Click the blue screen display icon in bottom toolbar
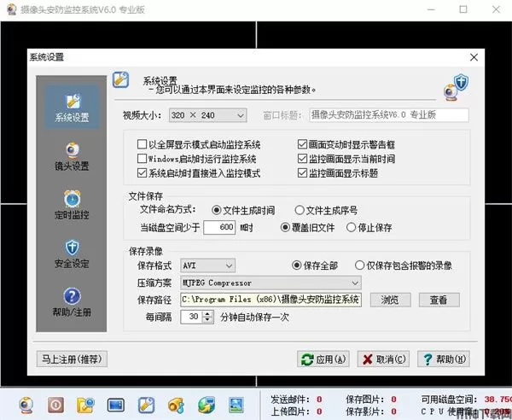Screen dimensions: 512x420 point(116,405)
